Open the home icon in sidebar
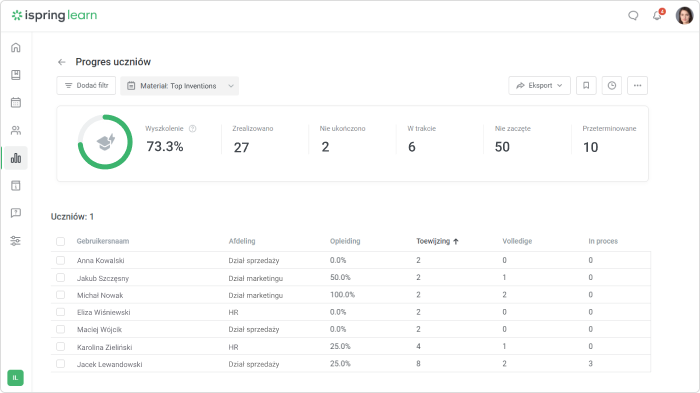 [x=16, y=47]
